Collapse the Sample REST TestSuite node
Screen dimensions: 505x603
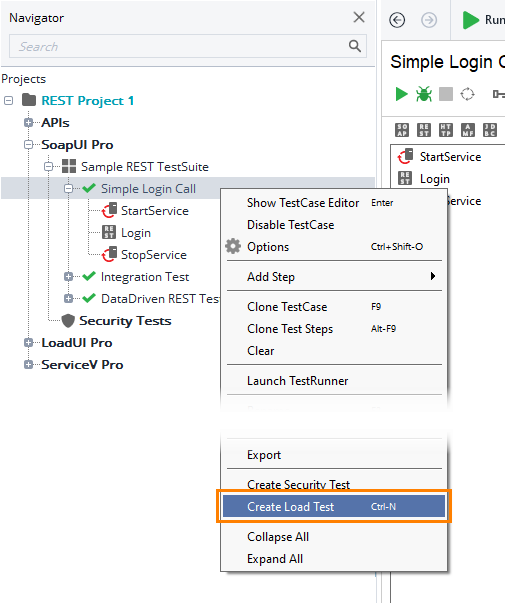(x=48, y=167)
